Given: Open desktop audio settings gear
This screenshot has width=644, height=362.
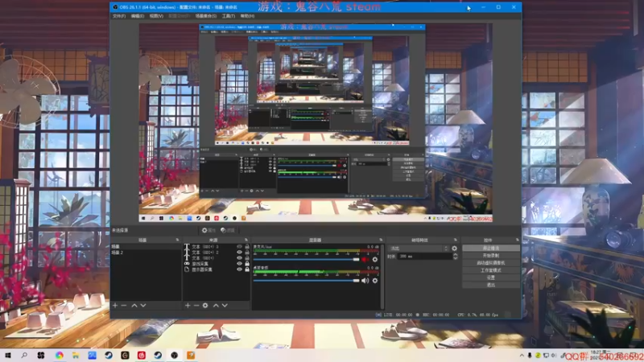Looking at the screenshot, I should tap(374, 280).
